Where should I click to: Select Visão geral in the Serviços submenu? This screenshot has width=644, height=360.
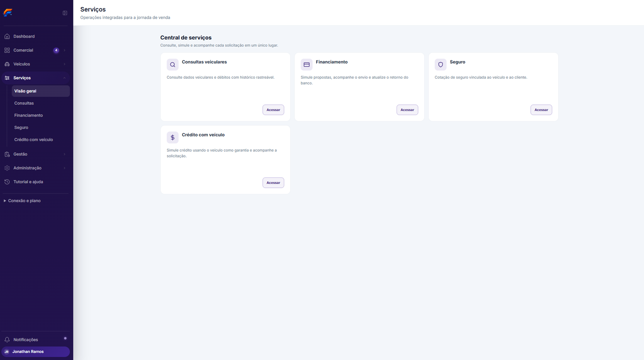(x=40, y=91)
